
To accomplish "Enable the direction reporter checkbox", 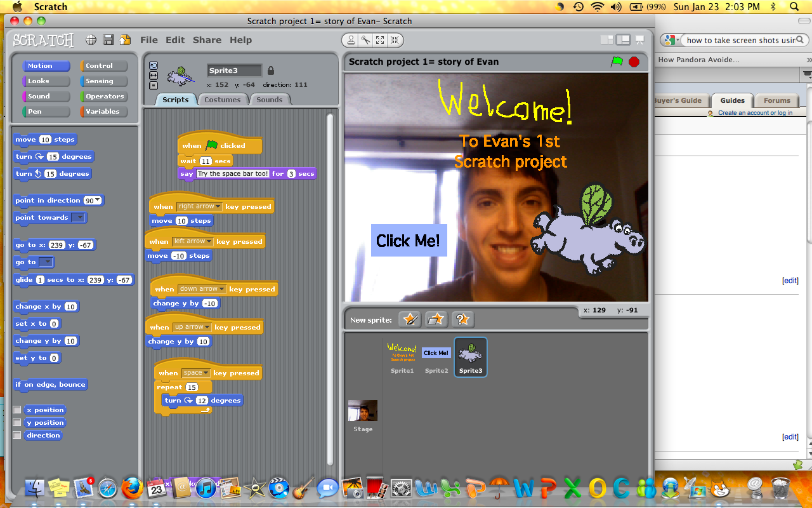I will pyautogui.click(x=17, y=435).
